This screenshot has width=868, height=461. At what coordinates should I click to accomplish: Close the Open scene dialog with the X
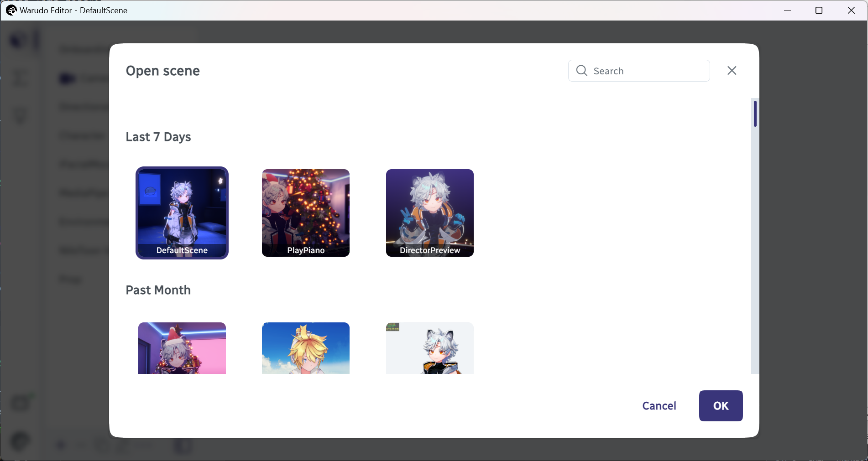coord(732,71)
